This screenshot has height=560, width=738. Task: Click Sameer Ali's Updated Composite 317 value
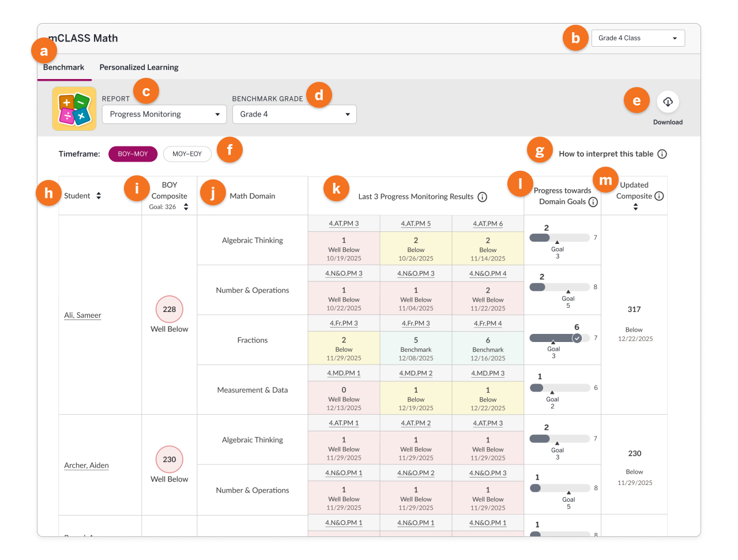click(634, 310)
